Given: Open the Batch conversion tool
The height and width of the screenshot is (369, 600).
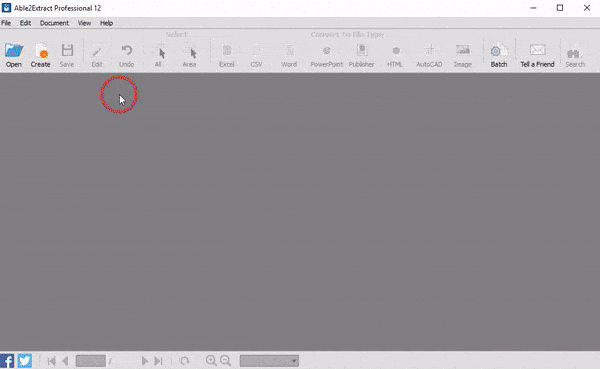Looking at the screenshot, I should 499,50.
